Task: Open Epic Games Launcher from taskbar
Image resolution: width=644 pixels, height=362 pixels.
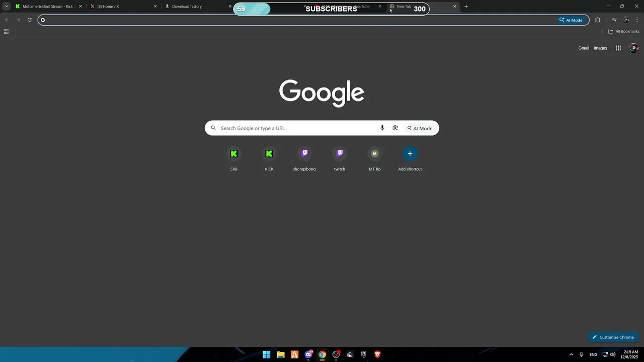Action: coord(363,354)
